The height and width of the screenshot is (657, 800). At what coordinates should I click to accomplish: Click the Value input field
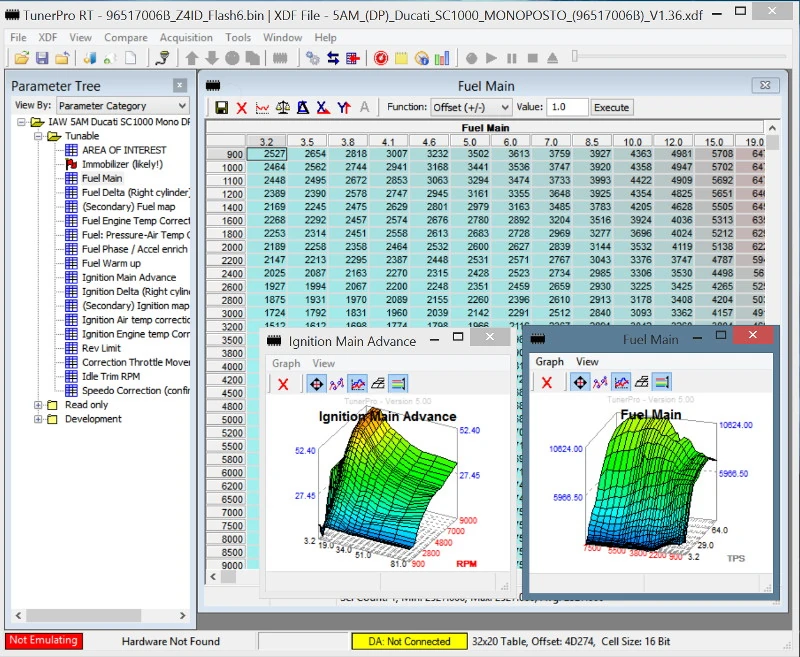[x=567, y=107]
